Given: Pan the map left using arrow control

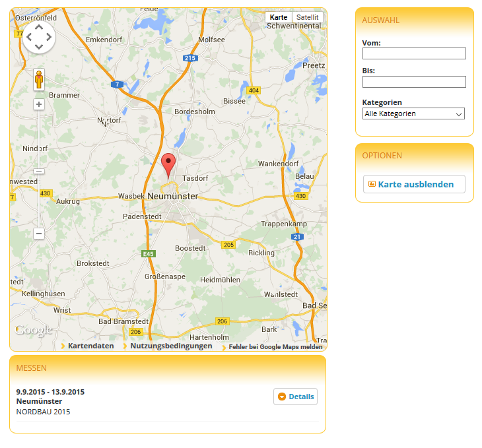Looking at the screenshot, I should click(x=29, y=37).
